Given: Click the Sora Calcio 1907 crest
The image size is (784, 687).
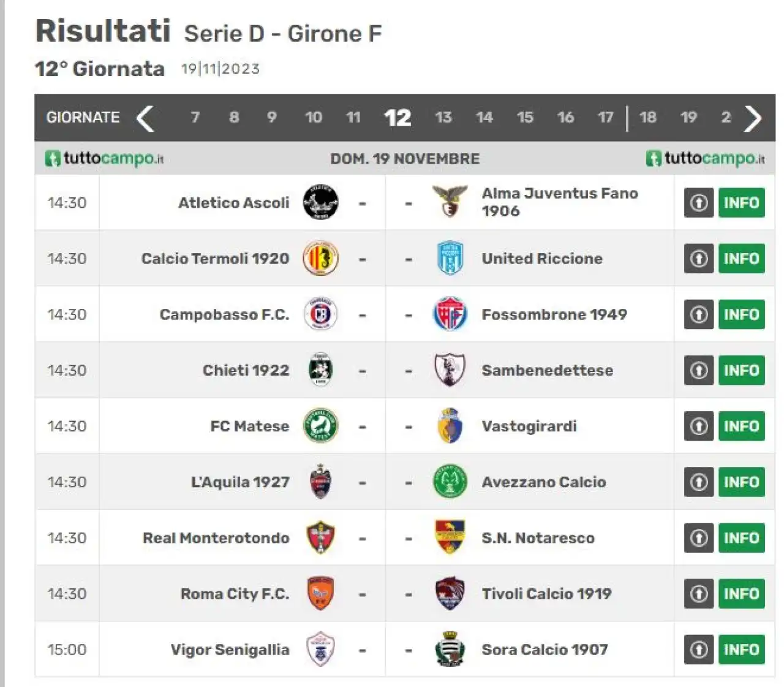Looking at the screenshot, I should 450,649.
